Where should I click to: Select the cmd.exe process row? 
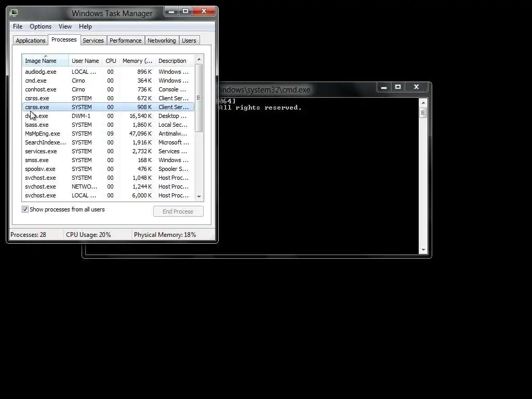(x=108, y=81)
